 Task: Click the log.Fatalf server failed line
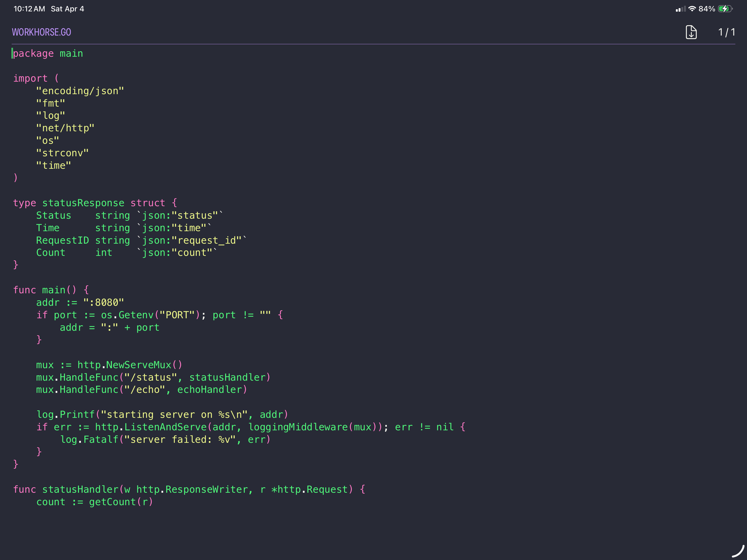(166, 440)
